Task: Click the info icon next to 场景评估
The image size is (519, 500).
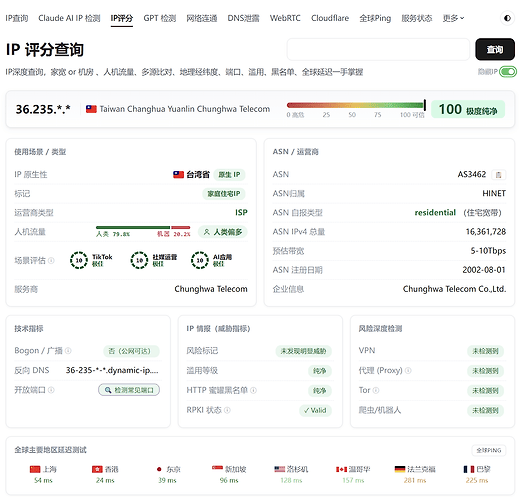Action: tap(51, 260)
